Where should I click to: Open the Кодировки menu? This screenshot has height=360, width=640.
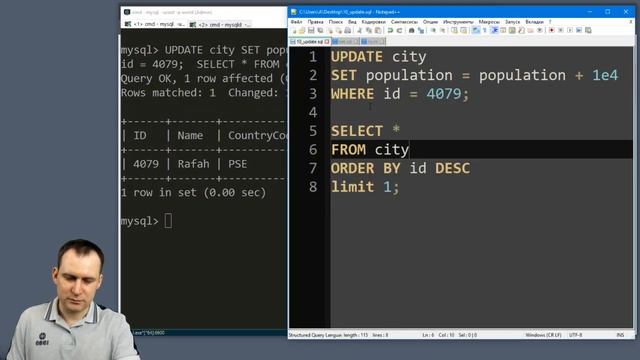pyautogui.click(x=373, y=22)
